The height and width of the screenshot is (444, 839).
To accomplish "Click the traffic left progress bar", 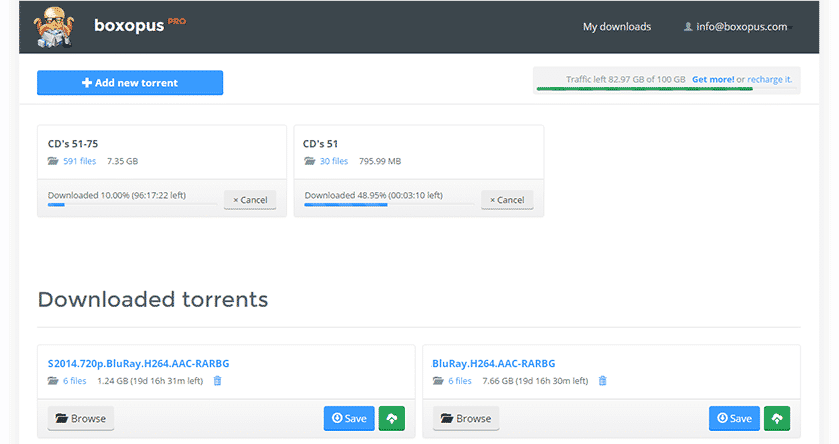I will click(666, 89).
